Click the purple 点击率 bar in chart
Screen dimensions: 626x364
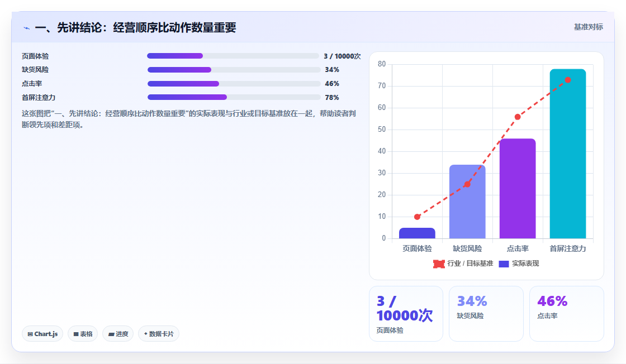click(518, 189)
